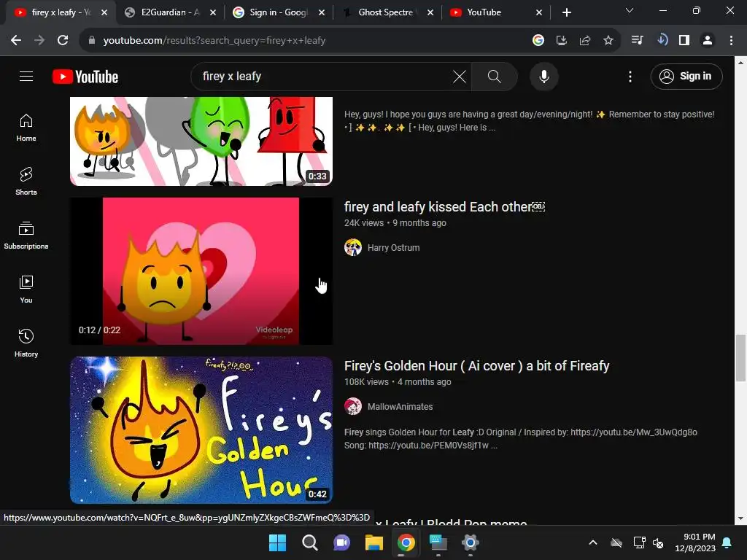Screen dimensions: 747x560
Task: Open the YouTube hamburger guide menu
Action: (x=26, y=76)
